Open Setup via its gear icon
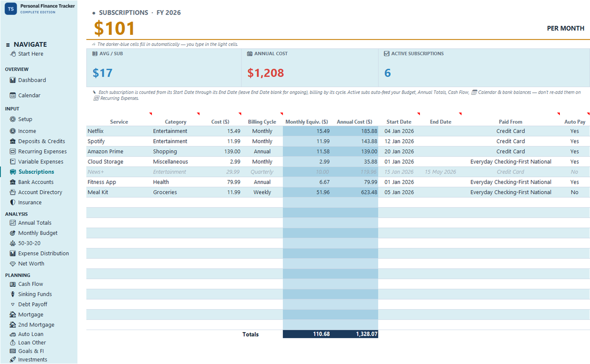This screenshot has width=590, height=364. [x=13, y=119]
